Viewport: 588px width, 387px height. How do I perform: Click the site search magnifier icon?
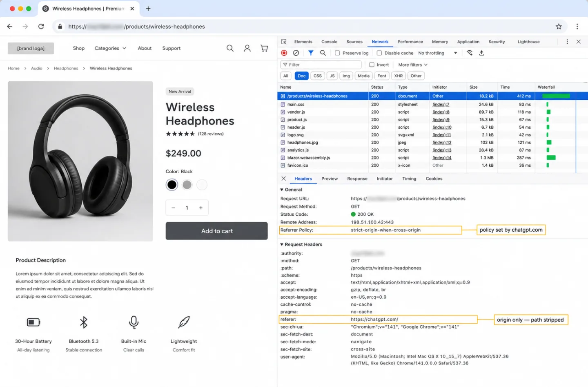(230, 48)
